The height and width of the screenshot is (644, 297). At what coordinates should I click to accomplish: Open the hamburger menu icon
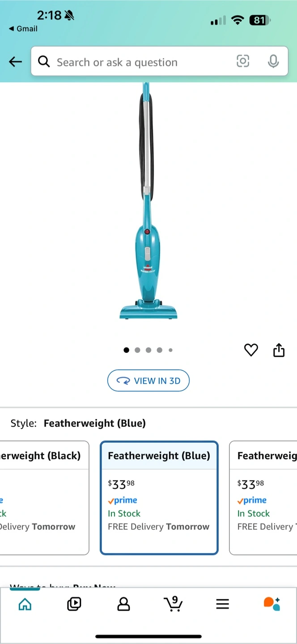222,604
